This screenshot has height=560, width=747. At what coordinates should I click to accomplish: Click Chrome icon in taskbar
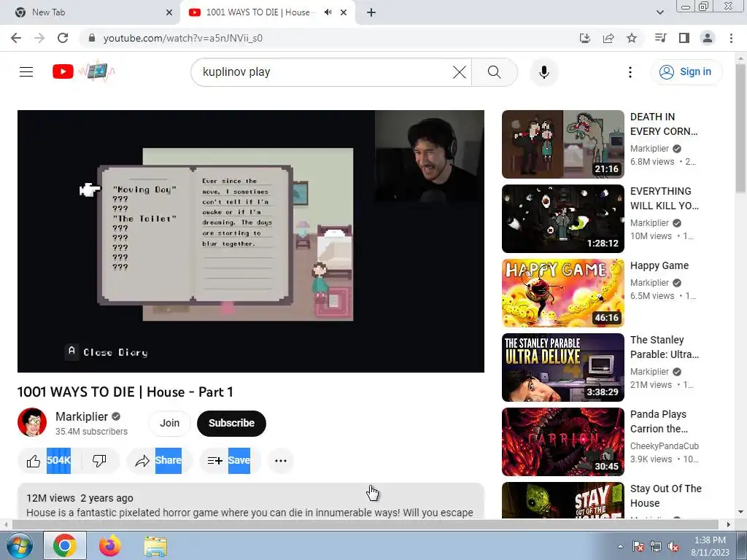[65, 545]
